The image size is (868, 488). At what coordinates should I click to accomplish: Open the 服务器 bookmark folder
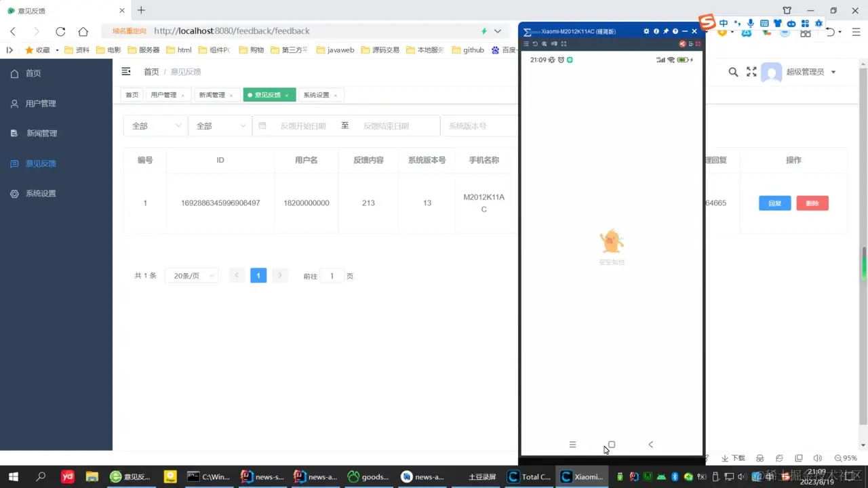(x=142, y=50)
